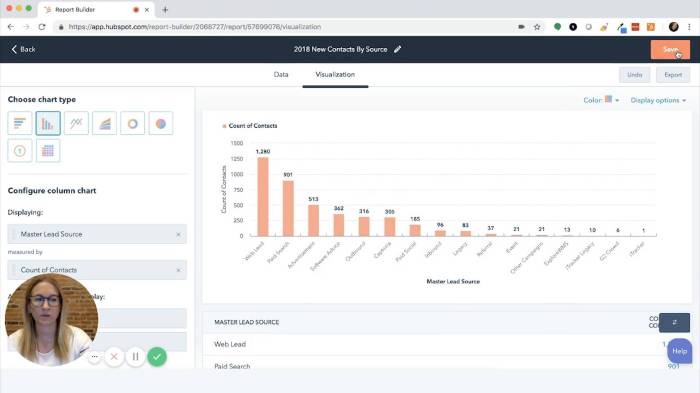
Task: Close the Report Builder browser tab
Action: coord(147,9)
